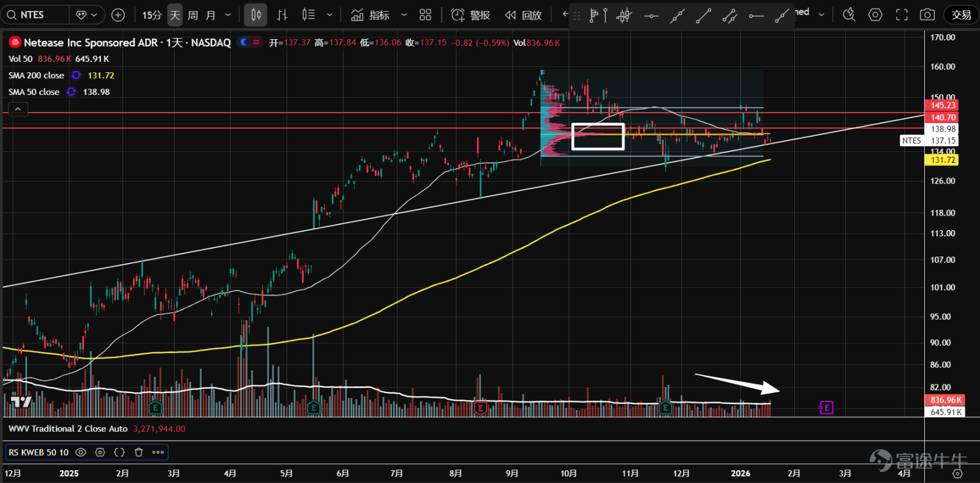Expand the layout name dropdown arrow

pos(821,15)
